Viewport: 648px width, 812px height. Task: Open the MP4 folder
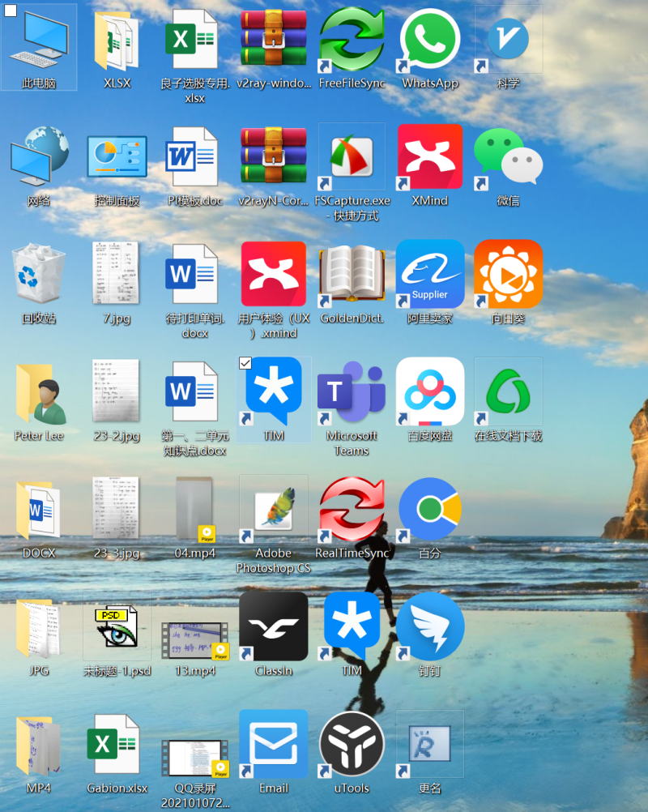point(39,746)
